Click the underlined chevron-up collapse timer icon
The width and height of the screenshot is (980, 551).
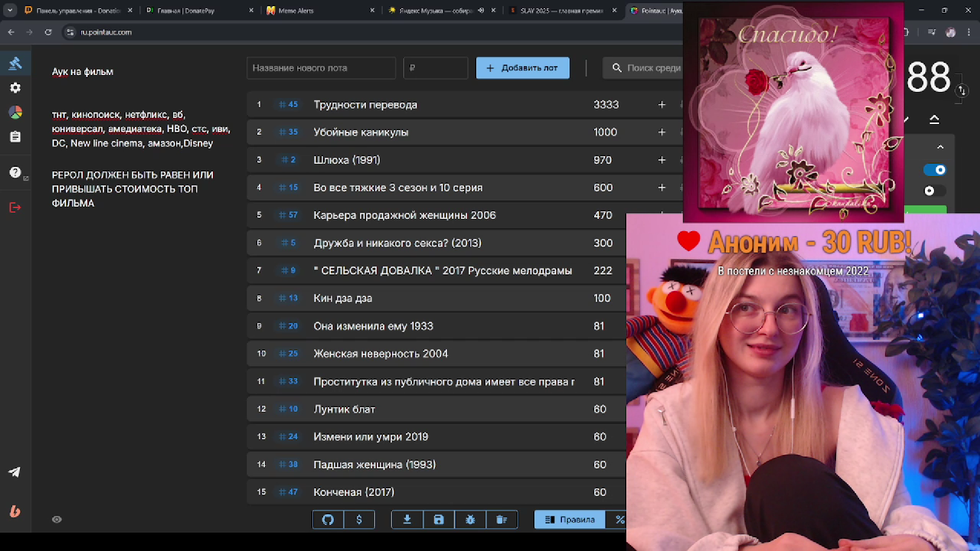click(934, 119)
